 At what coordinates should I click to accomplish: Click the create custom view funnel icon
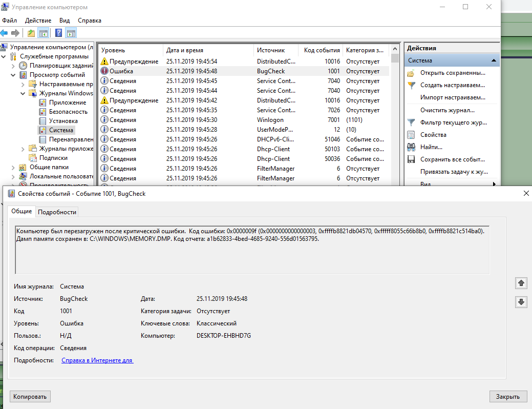pyautogui.click(x=411, y=85)
